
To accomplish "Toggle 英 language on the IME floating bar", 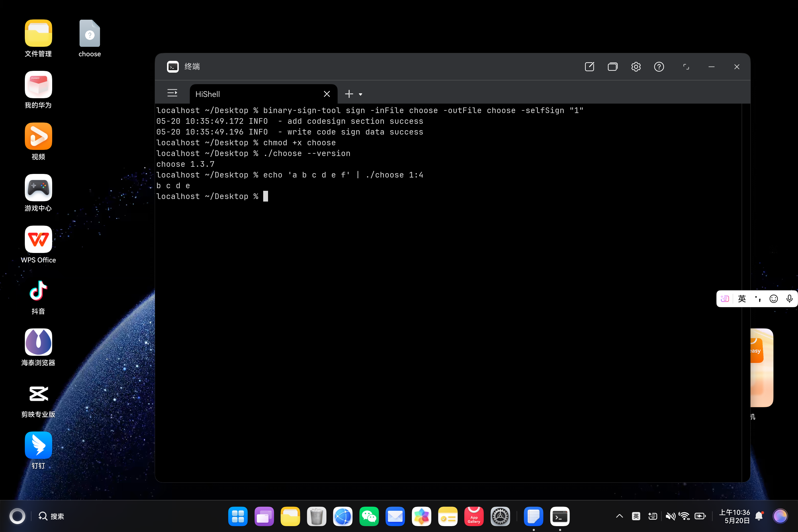I will pyautogui.click(x=742, y=298).
